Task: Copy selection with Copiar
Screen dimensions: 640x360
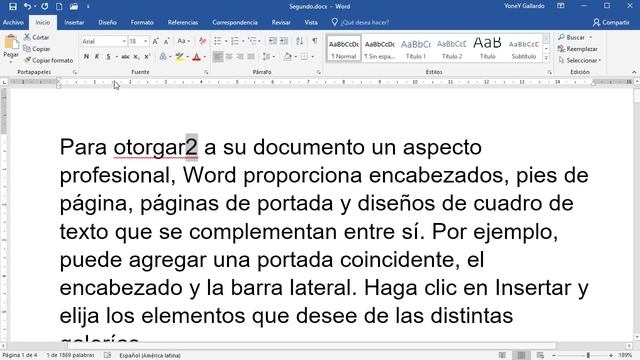Action: point(37,49)
